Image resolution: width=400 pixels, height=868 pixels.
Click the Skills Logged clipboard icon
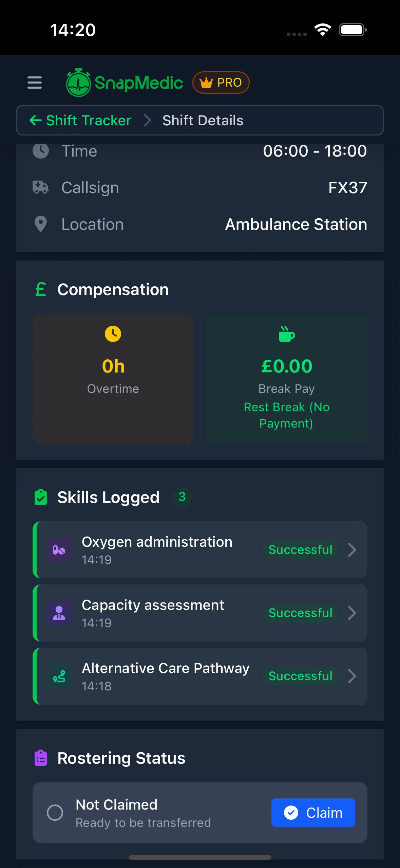pos(41,497)
